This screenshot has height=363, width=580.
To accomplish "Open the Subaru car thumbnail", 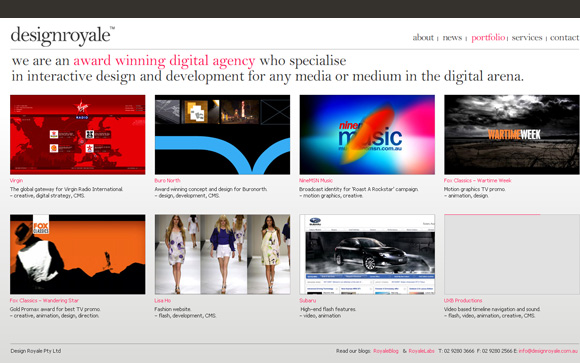I will pyautogui.click(x=367, y=255).
